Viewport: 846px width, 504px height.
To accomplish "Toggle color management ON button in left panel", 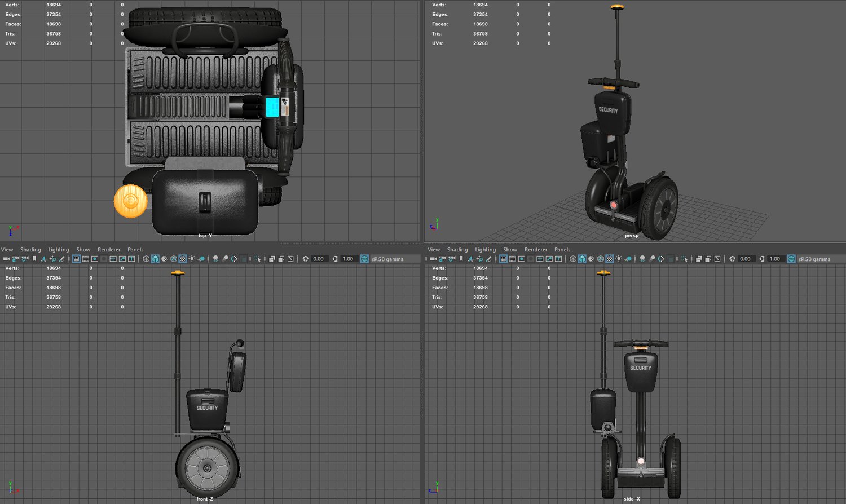I will [x=364, y=259].
